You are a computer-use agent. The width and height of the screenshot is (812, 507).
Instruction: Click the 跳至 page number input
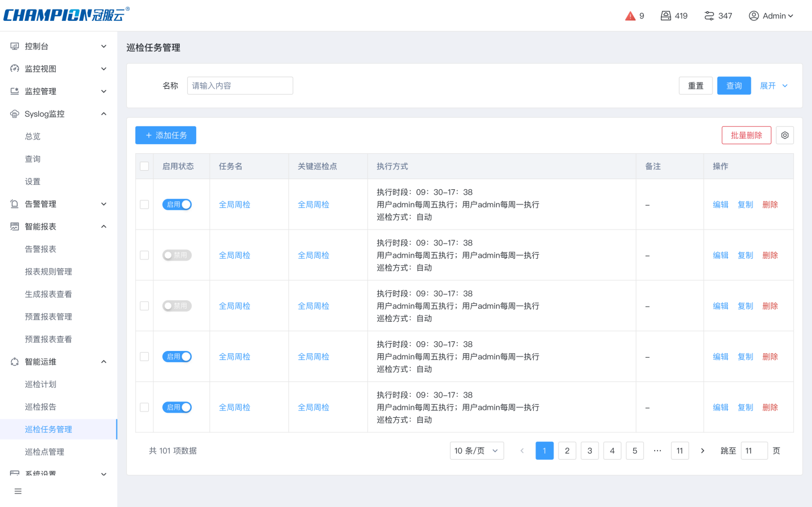point(754,451)
